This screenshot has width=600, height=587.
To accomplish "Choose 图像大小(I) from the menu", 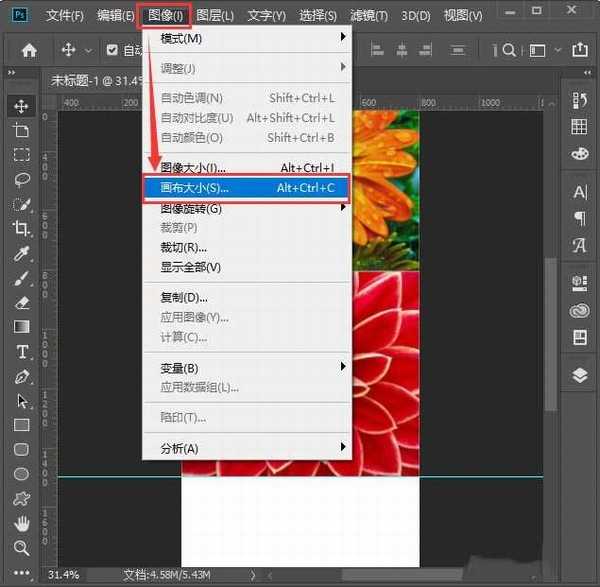I will [x=250, y=168].
